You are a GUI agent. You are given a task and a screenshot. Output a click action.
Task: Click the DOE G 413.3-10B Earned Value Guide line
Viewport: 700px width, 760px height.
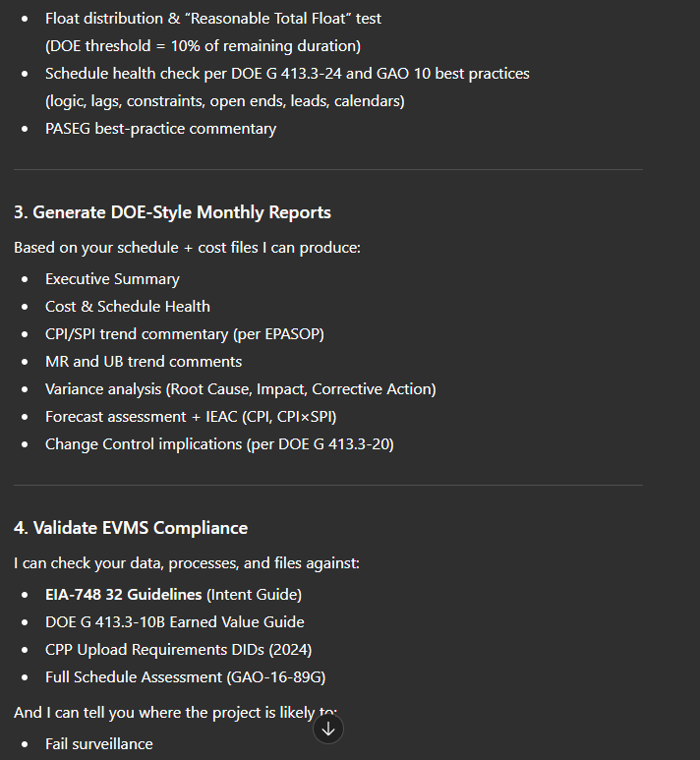[x=174, y=622]
